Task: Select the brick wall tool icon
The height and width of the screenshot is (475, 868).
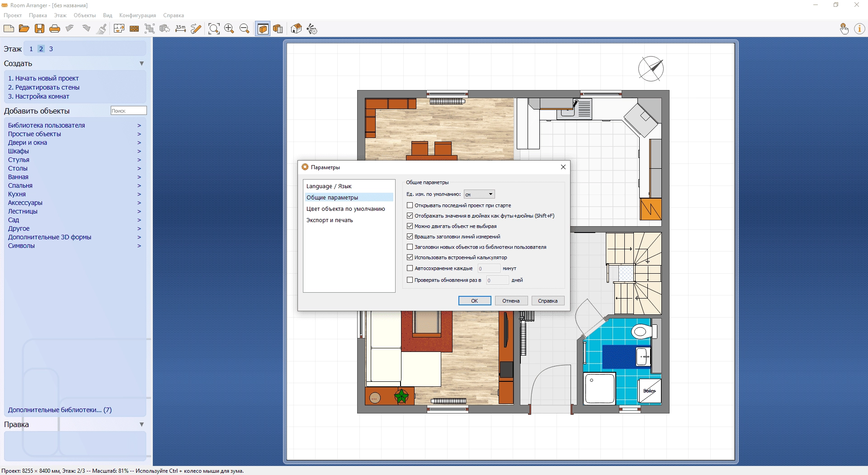Action: [x=134, y=29]
